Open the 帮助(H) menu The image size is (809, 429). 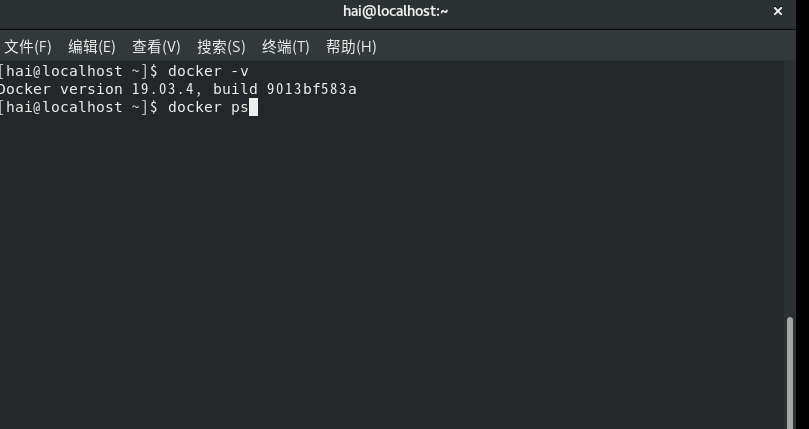(351, 47)
